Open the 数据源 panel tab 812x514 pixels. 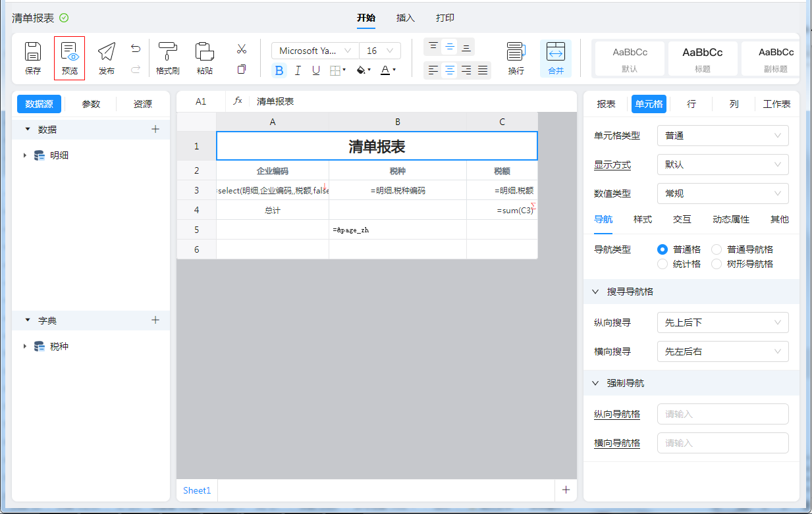[39, 104]
